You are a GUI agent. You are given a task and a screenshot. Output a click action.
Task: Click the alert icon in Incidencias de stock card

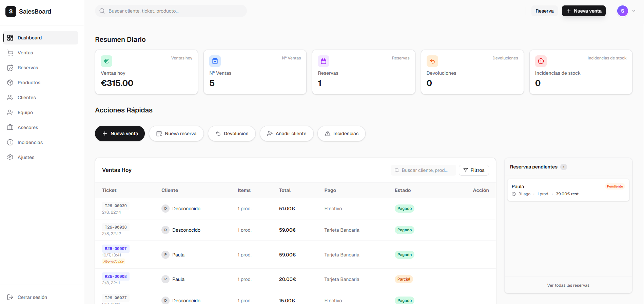pyautogui.click(x=541, y=61)
